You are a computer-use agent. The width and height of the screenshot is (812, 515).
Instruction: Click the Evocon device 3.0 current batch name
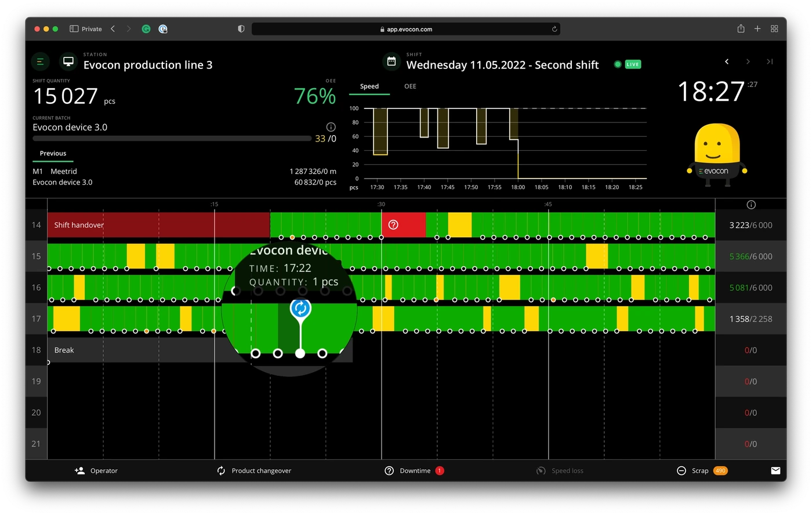point(70,128)
